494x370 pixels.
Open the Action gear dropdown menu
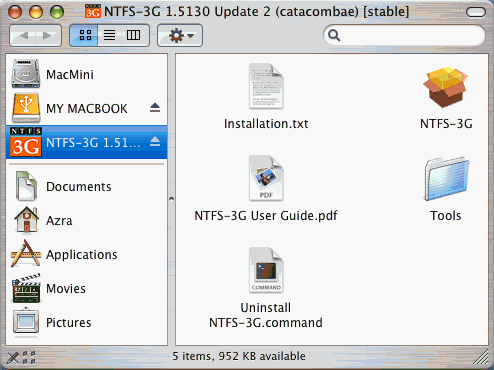click(180, 35)
